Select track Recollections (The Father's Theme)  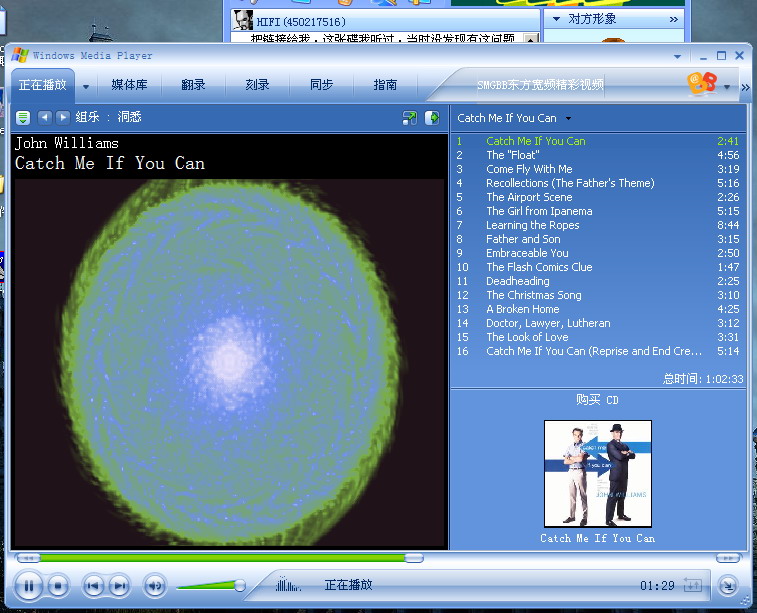click(x=598, y=183)
